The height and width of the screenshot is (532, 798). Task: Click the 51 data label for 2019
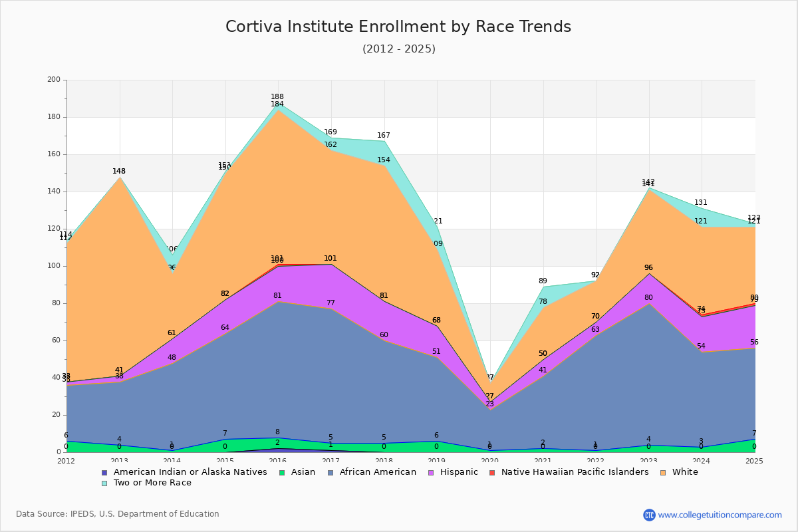(x=436, y=352)
